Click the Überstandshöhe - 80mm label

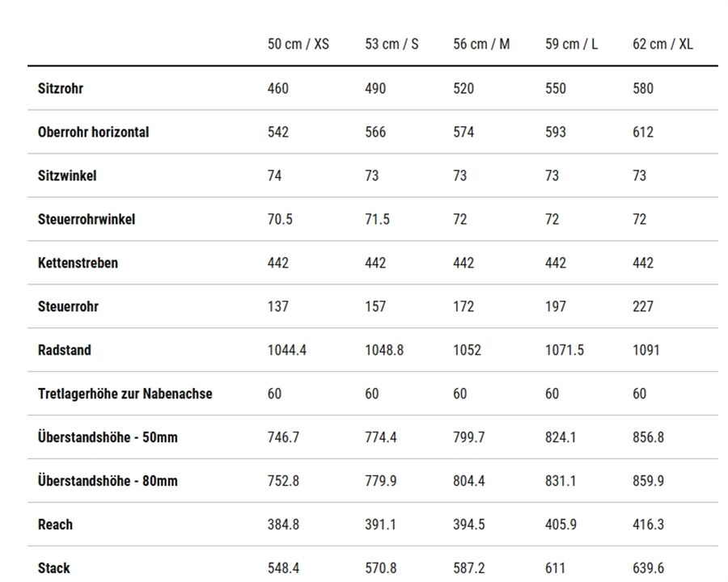108,480
